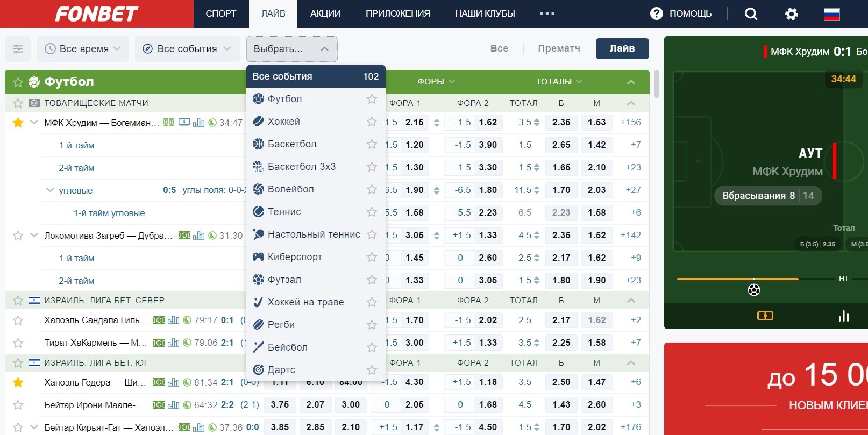
Task: Open 1-й тайм угловые sub-row
Action: 109,213
